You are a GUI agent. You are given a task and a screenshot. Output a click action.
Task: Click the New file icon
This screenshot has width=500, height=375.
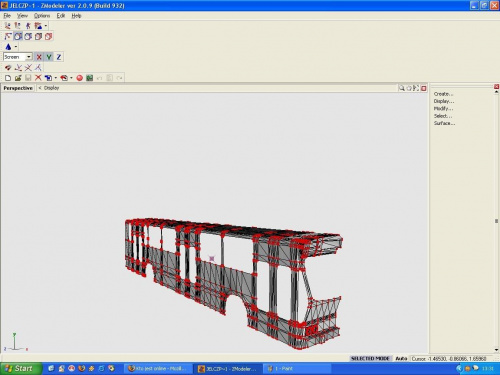coord(8,78)
